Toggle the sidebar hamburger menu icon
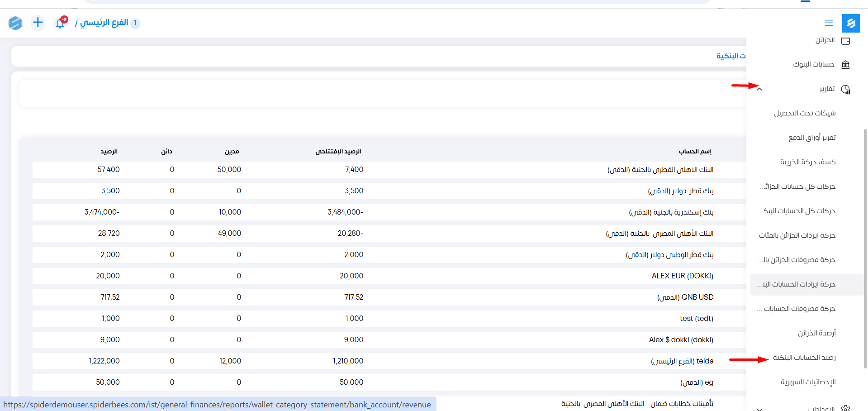The image size is (868, 411). point(829,23)
